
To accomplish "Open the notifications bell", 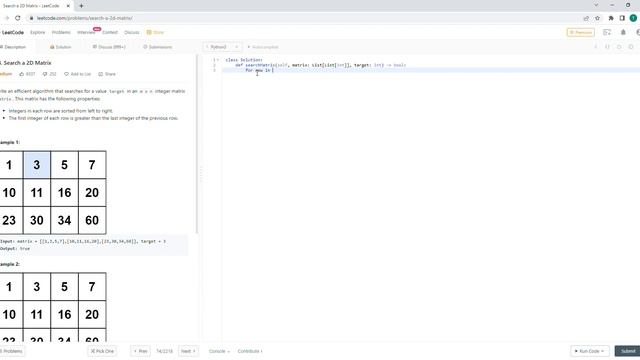I will pos(623,32).
